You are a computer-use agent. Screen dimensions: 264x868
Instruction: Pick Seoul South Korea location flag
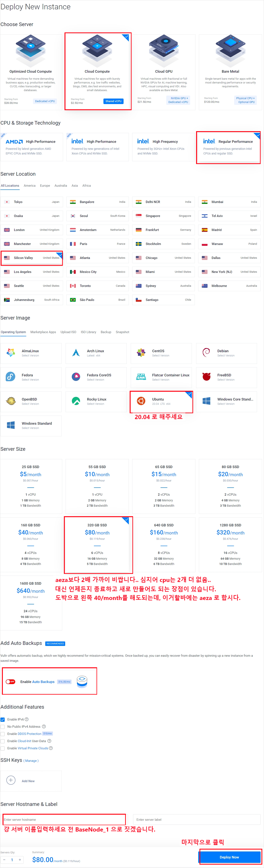tap(73, 216)
